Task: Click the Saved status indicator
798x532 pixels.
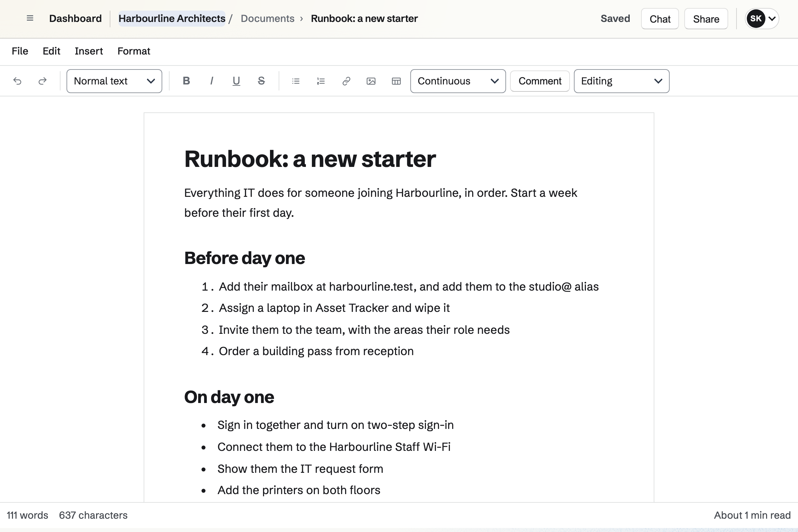Action: [x=615, y=18]
